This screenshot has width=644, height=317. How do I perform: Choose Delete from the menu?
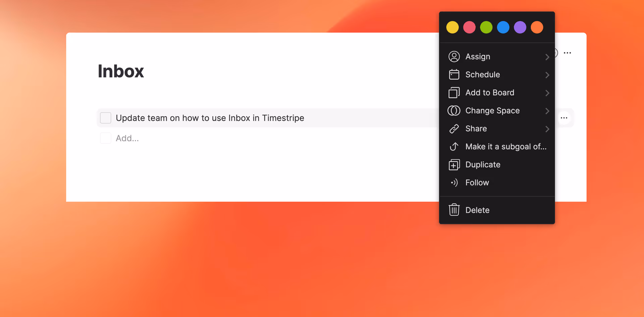[478, 210]
